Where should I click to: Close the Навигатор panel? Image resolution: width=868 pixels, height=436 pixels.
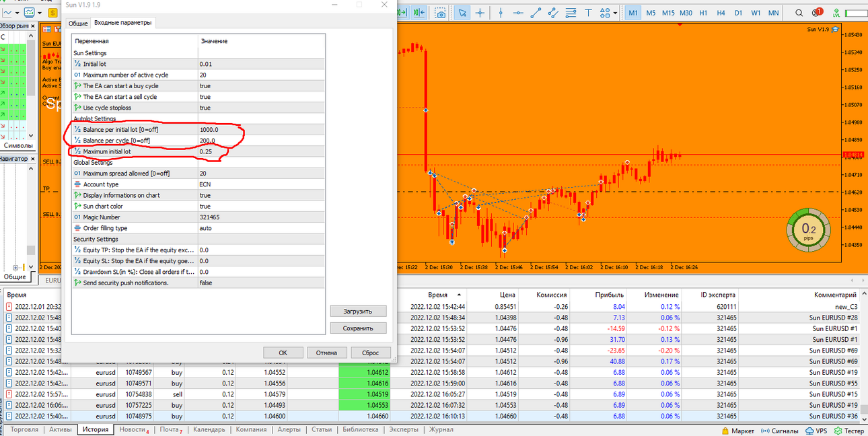point(32,159)
